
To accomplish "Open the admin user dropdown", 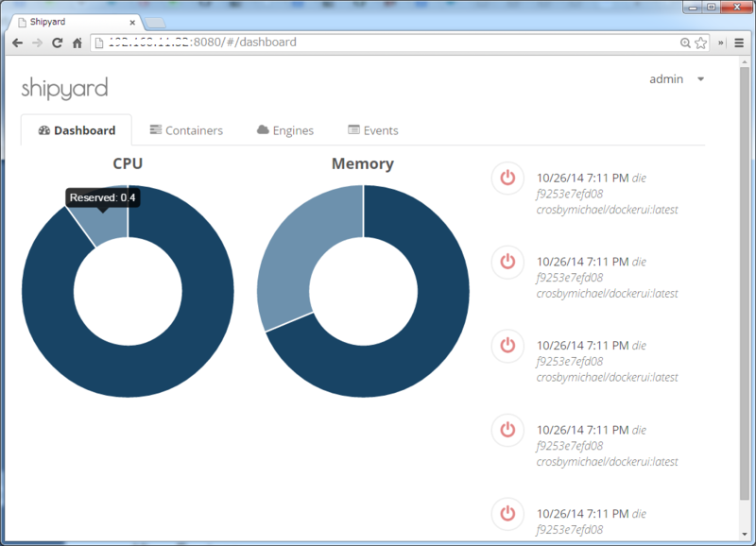I will coord(676,79).
